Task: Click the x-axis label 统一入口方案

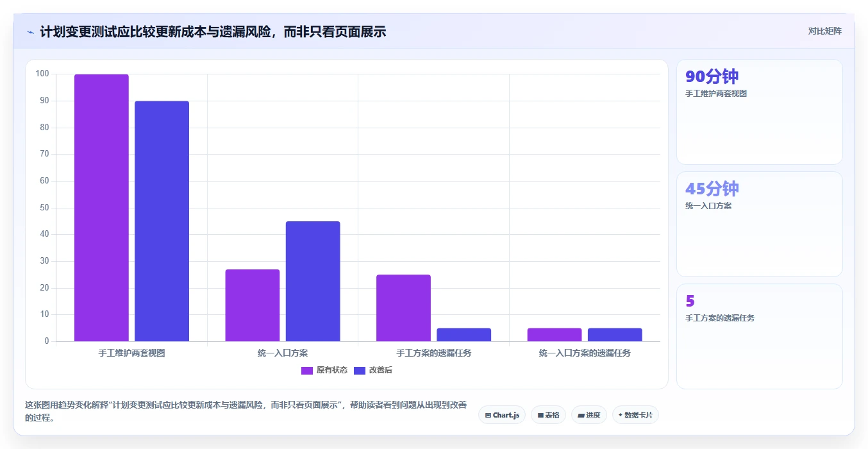Action: pos(283,353)
